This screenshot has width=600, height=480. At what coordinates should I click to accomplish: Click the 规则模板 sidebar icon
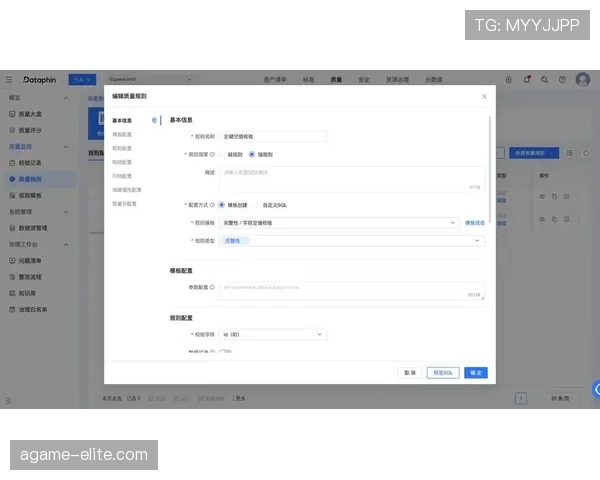click(12, 196)
